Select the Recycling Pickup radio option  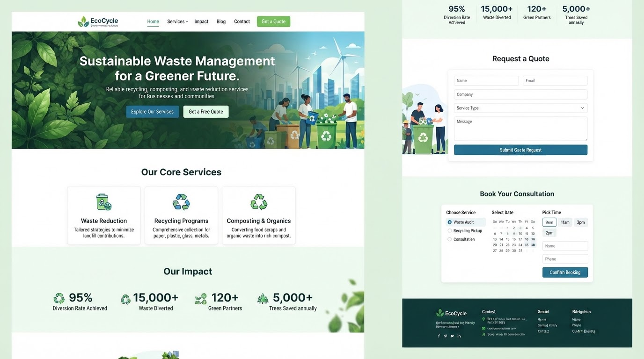450,231
